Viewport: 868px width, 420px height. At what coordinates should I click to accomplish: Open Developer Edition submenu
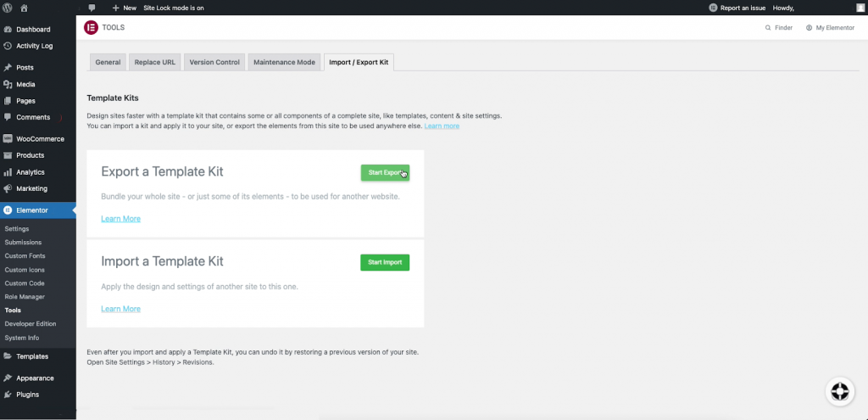pyautogui.click(x=31, y=323)
